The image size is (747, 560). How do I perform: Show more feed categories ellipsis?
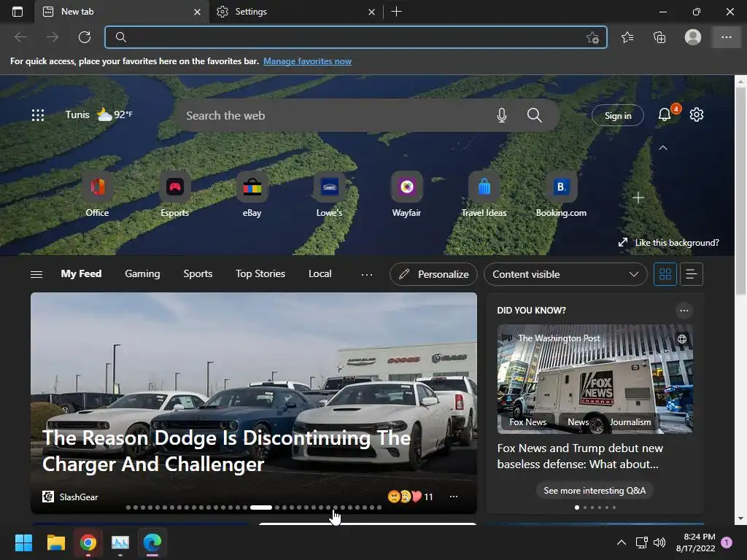(367, 274)
